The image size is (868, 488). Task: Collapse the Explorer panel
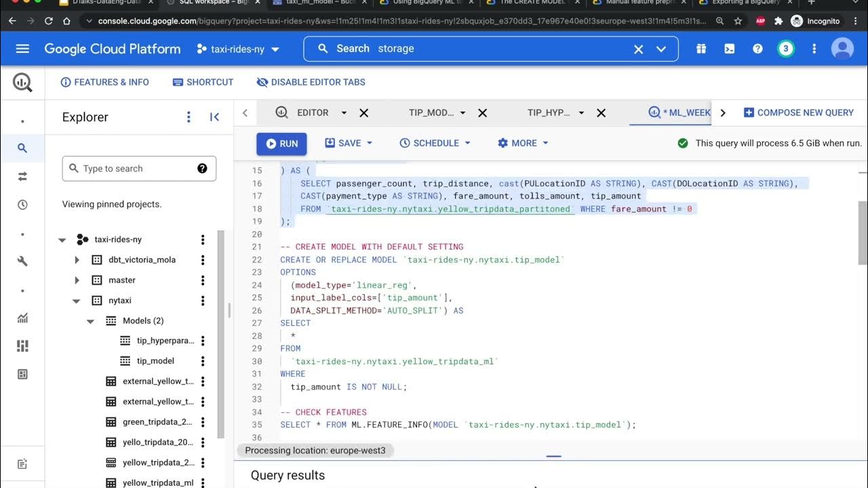[x=214, y=117]
